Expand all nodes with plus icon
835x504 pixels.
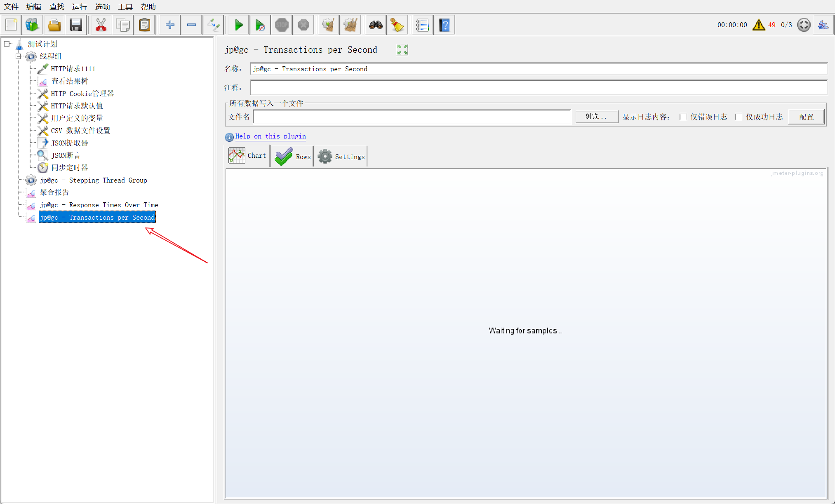coord(170,25)
